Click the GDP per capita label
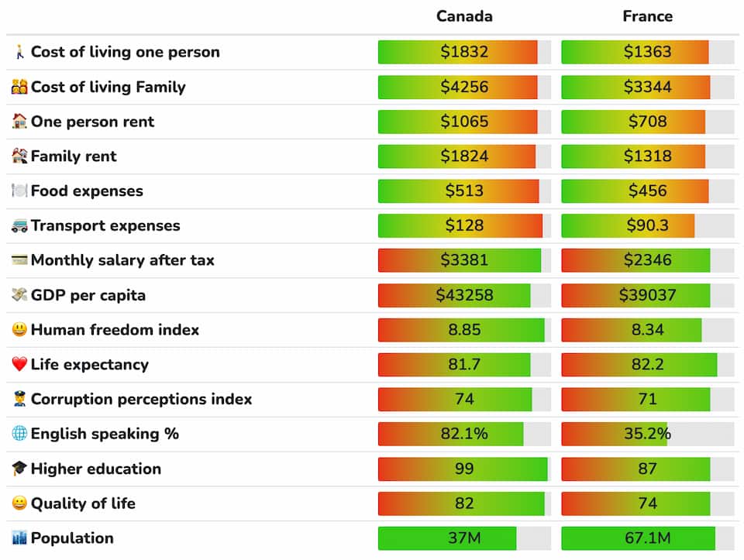The height and width of the screenshot is (560, 744). 88,295
